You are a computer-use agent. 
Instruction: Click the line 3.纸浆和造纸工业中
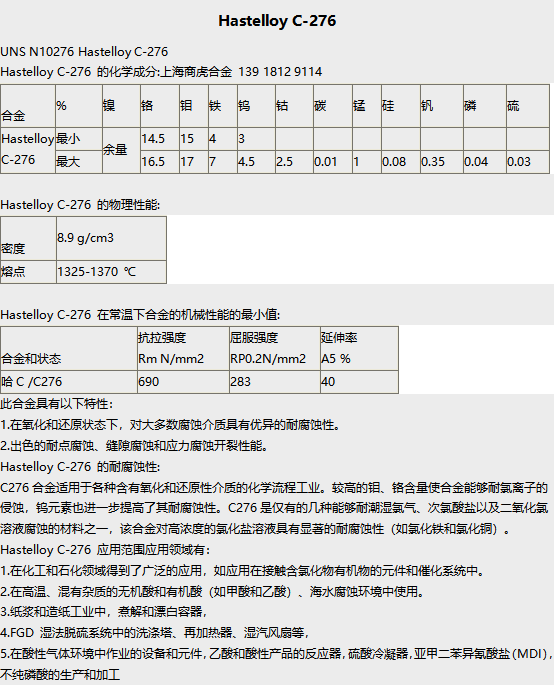pos(104,612)
